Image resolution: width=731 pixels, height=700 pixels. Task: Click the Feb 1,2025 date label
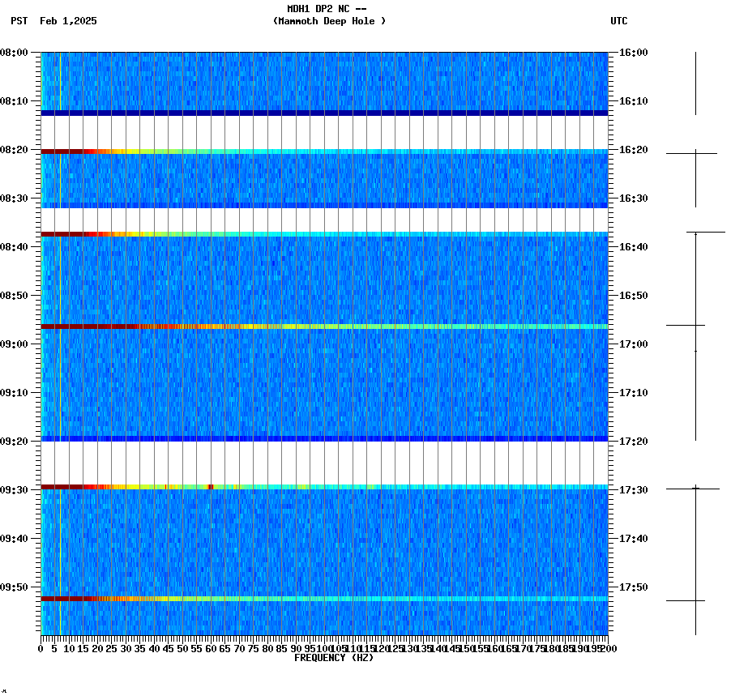(67, 23)
